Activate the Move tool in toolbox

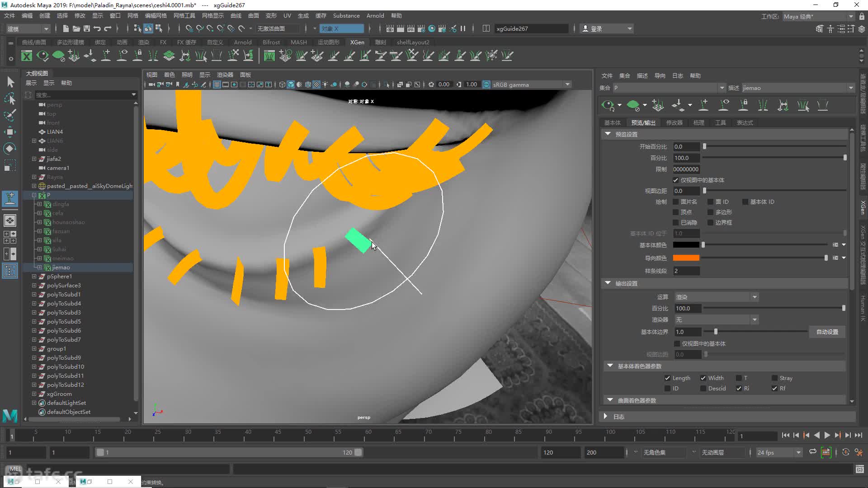(10, 132)
